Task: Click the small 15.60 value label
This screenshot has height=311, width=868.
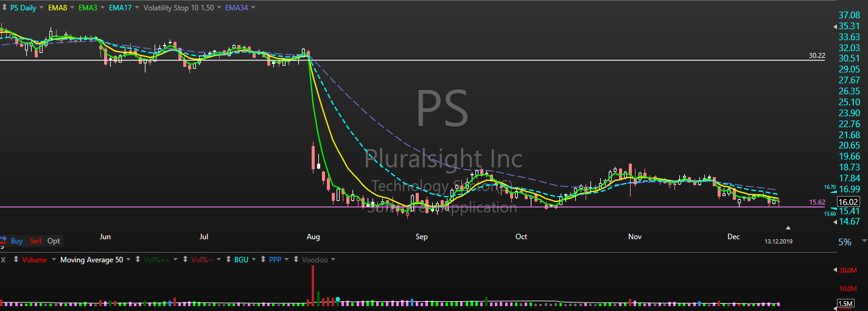Action: tap(830, 214)
